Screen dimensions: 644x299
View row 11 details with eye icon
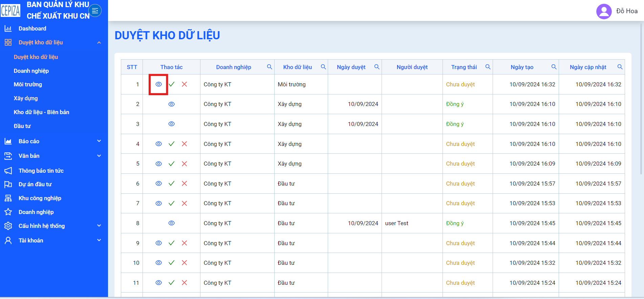(159, 283)
